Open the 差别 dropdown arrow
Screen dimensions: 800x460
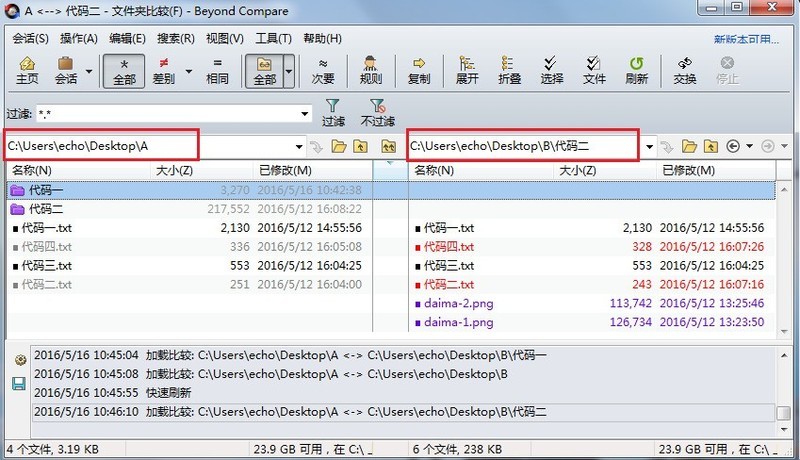coord(188,71)
